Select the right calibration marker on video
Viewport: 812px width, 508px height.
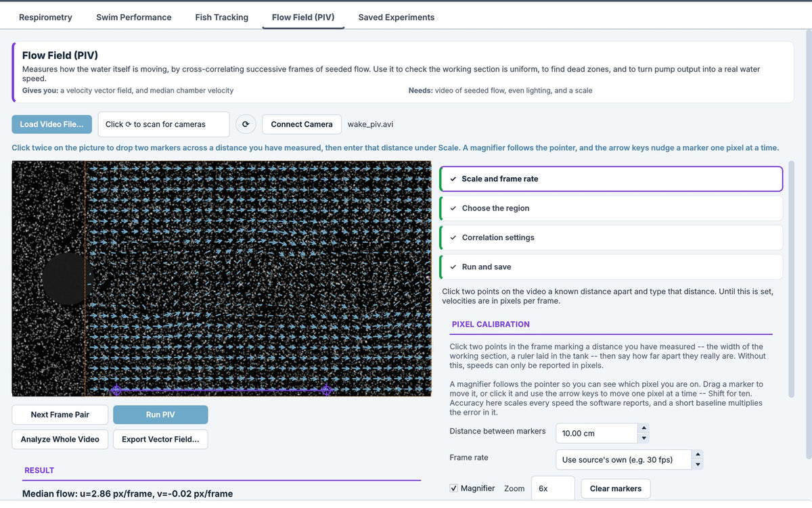[x=327, y=390]
